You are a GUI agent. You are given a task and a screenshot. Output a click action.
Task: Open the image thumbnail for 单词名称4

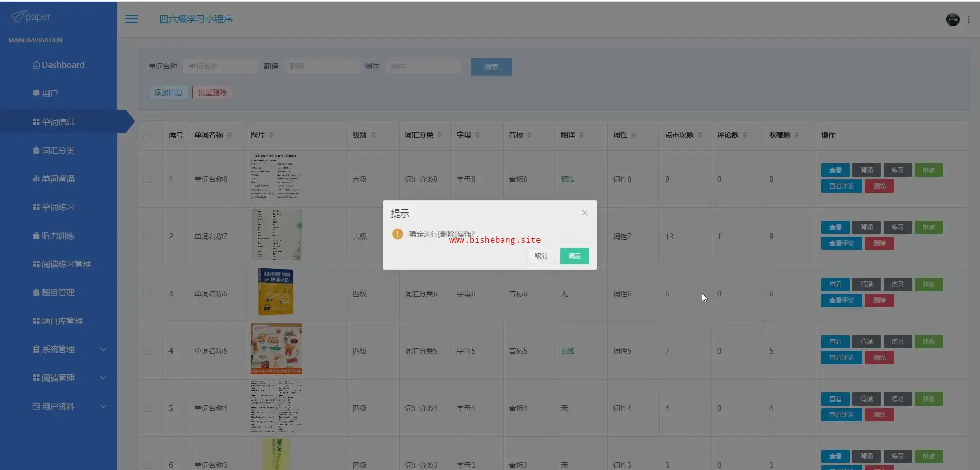point(276,406)
